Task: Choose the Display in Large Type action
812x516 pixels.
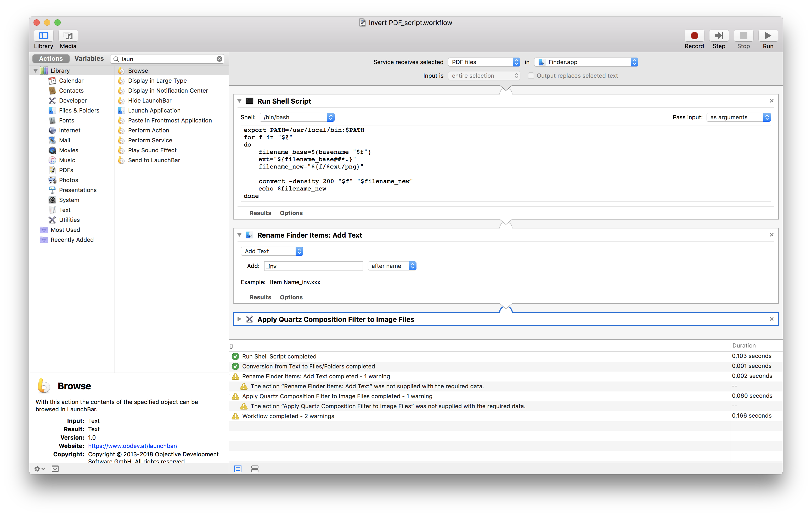Action: click(x=157, y=81)
